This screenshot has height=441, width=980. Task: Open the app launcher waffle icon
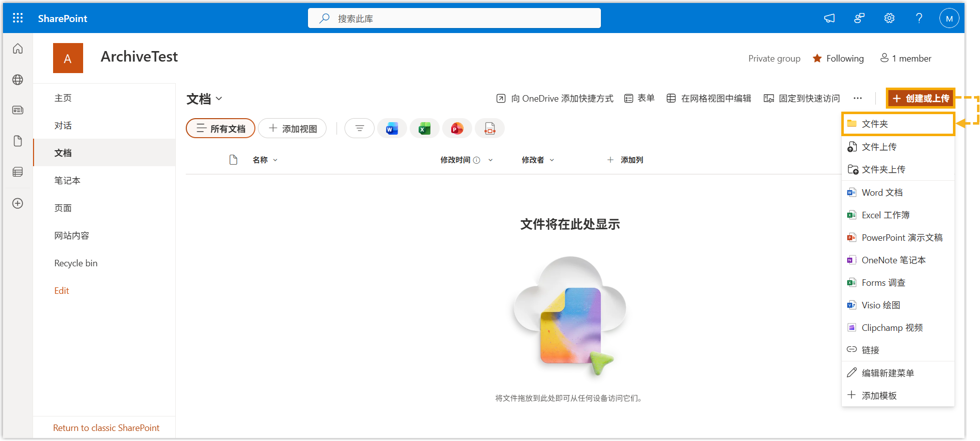(18, 19)
